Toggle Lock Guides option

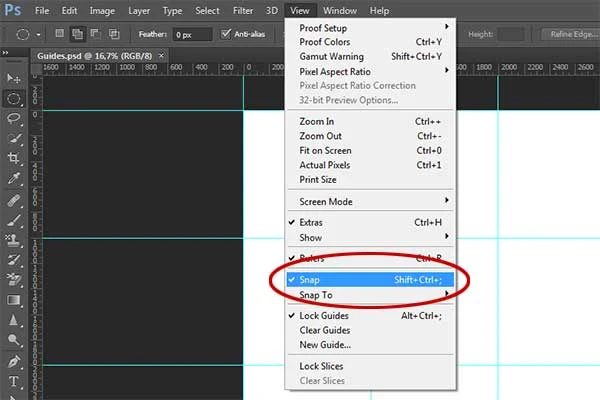tap(370, 316)
